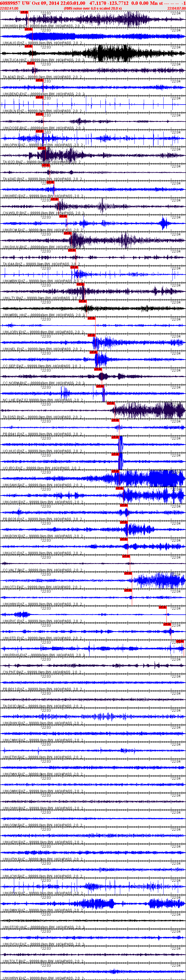Click the end time 22:04:07.00 label
The width and height of the screenshot is (186, 980).
click(176, 8)
